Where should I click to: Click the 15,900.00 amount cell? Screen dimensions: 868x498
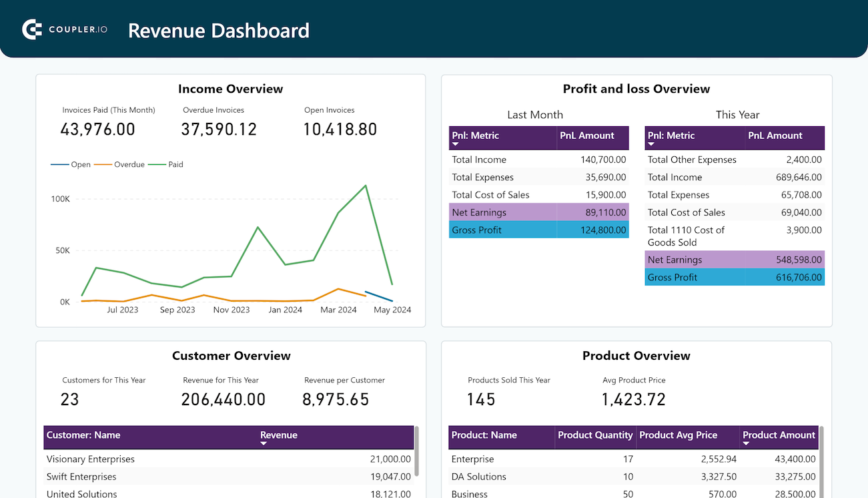click(x=606, y=195)
